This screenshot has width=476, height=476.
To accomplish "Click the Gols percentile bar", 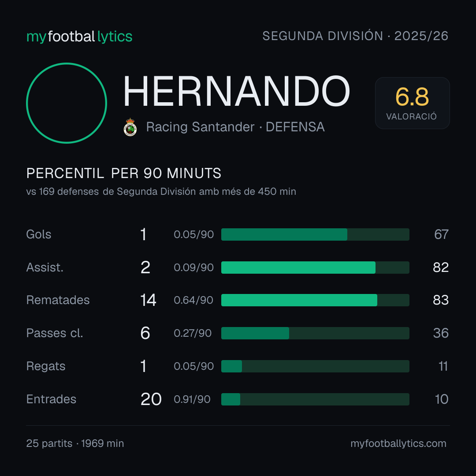I will coord(315,234).
